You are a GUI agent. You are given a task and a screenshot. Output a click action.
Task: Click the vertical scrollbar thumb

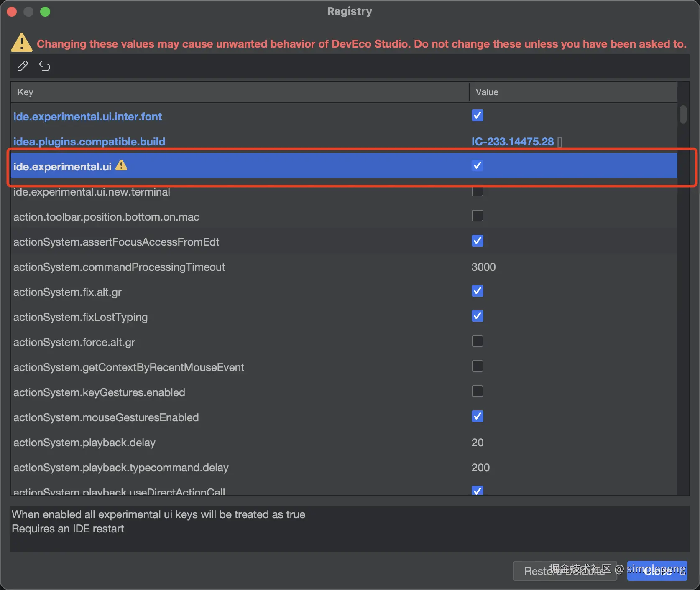(683, 114)
